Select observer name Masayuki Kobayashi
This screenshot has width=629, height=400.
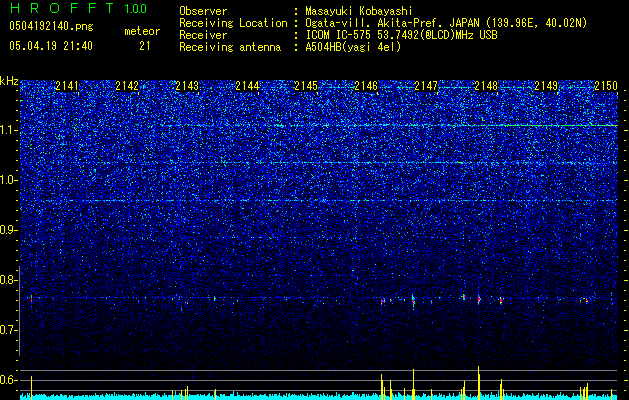[x=359, y=11]
